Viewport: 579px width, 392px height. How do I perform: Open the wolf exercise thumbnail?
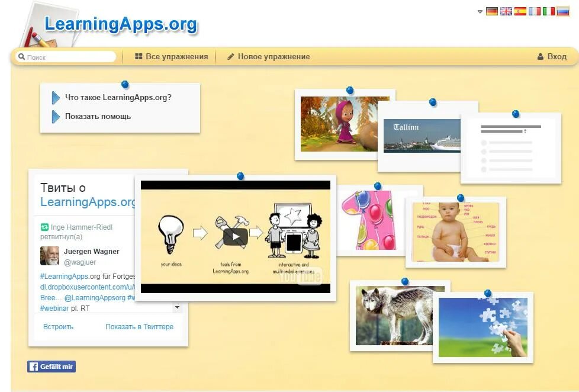[x=394, y=316]
